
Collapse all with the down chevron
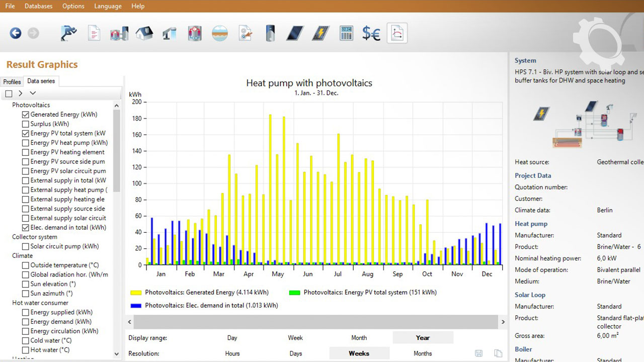click(33, 93)
